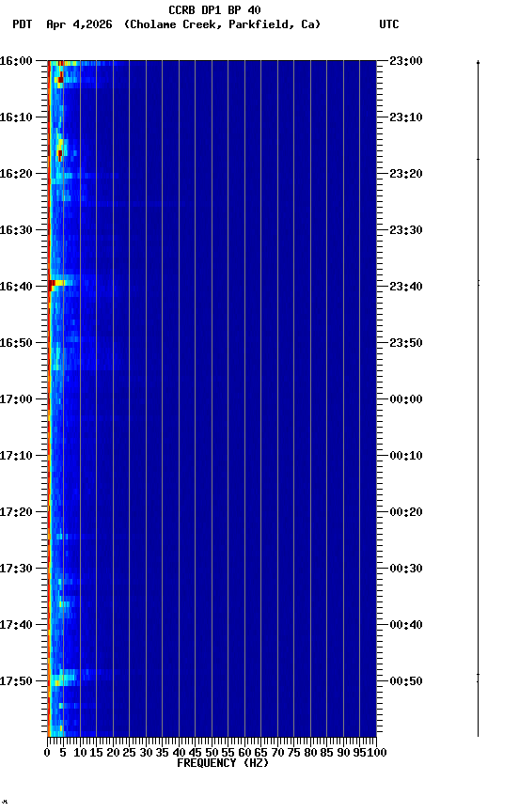
Task: Click the 15 Hz frequency axis label
Action: point(96,753)
